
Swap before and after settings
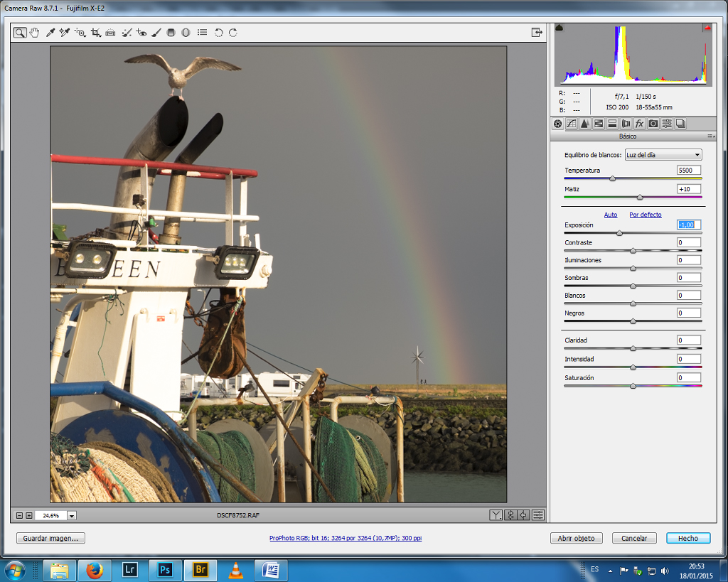click(510, 514)
